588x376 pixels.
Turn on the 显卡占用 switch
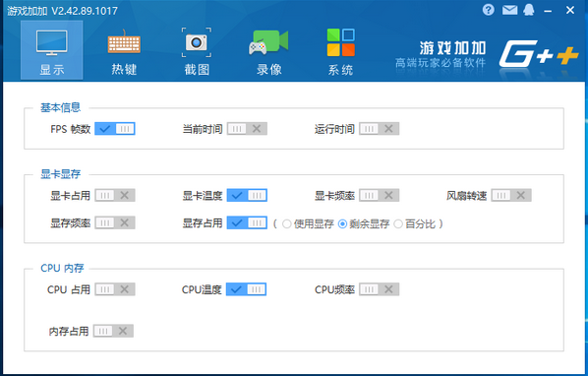click(x=115, y=195)
